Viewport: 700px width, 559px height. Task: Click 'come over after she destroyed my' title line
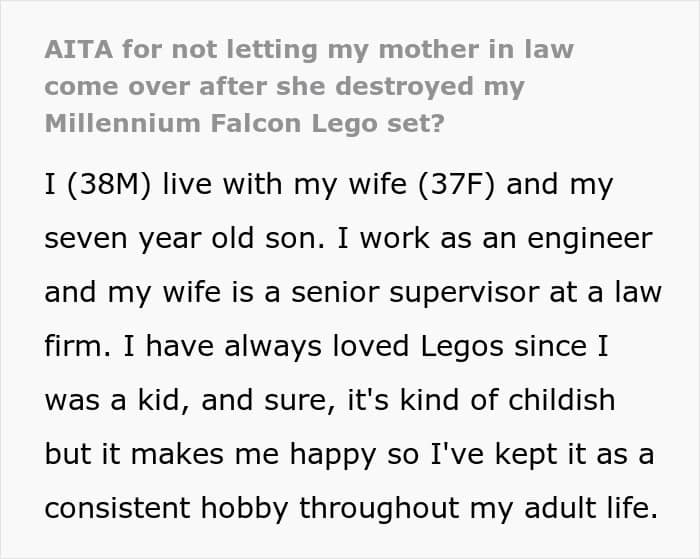coord(284,87)
